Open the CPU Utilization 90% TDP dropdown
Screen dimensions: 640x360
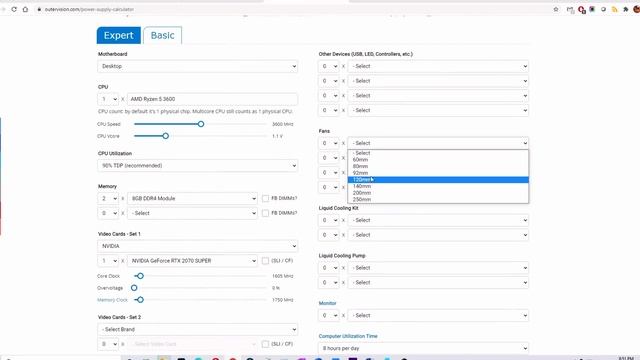[x=198, y=166]
